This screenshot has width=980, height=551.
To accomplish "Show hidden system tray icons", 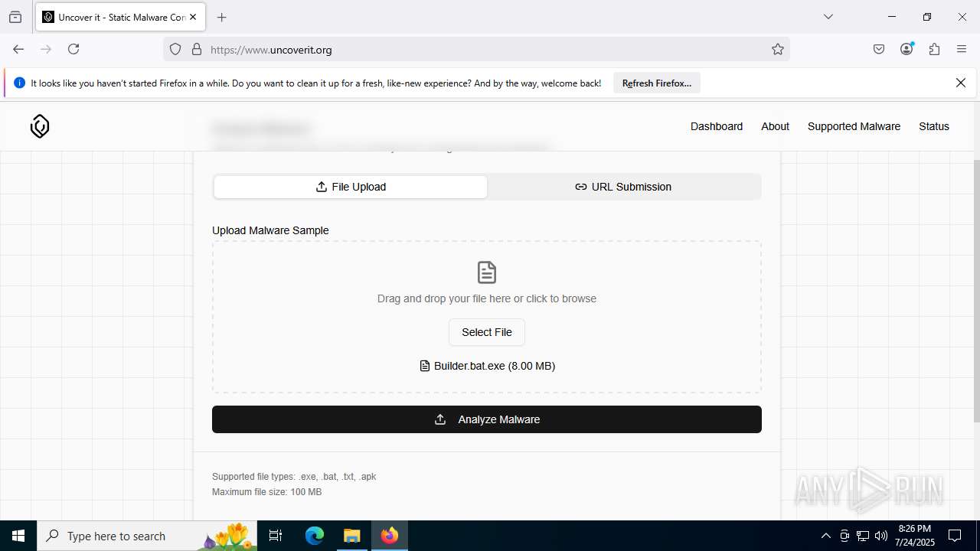I will pos(825,536).
